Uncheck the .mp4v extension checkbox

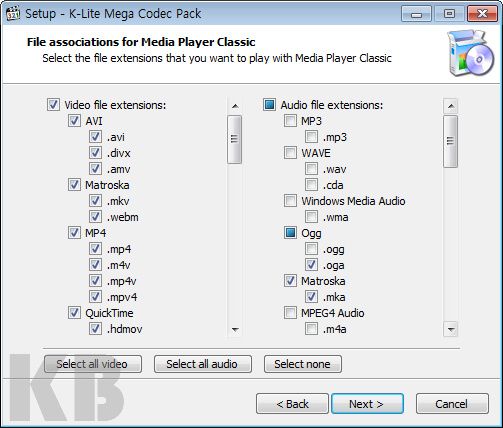tap(95, 281)
